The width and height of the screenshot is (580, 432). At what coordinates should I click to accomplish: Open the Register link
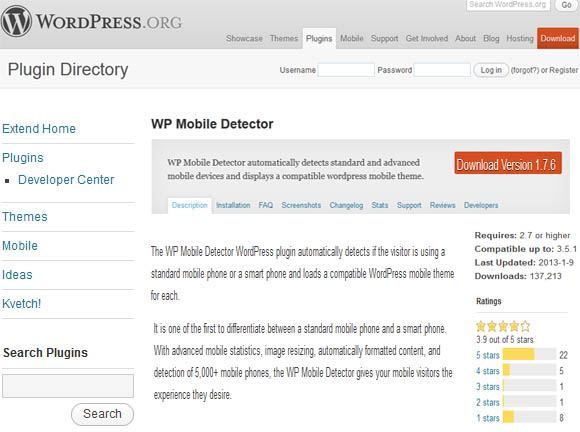[x=563, y=70]
